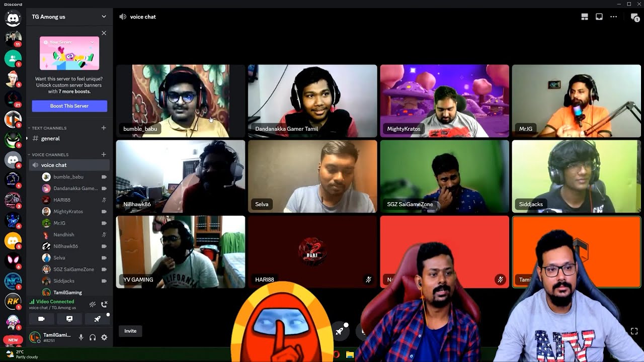
Task: Select Siddjacks in voice member list
Action: tap(74, 281)
